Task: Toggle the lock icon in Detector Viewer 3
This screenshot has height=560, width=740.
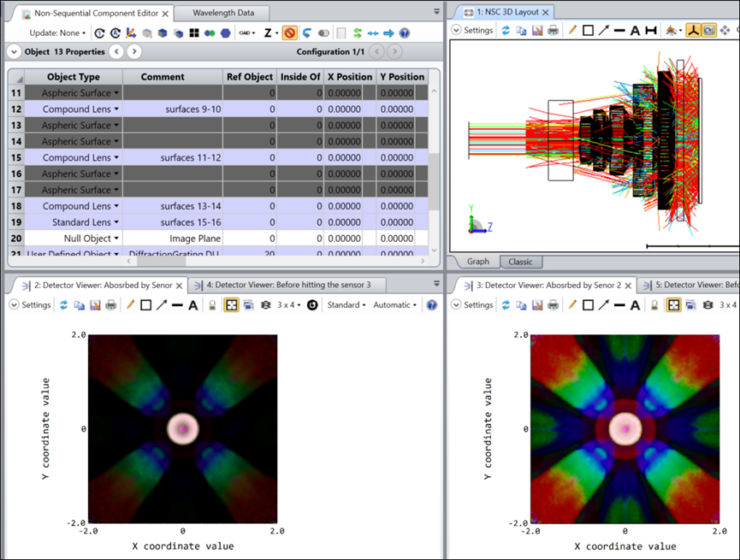Action: coord(654,304)
